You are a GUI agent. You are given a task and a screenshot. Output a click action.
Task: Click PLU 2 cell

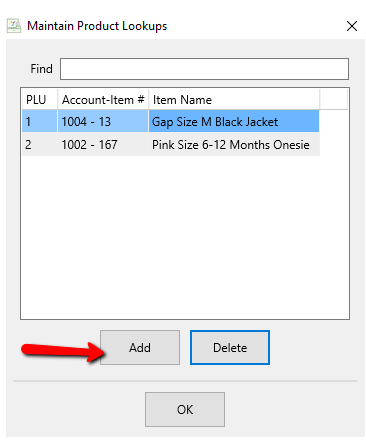[x=40, y=144]
